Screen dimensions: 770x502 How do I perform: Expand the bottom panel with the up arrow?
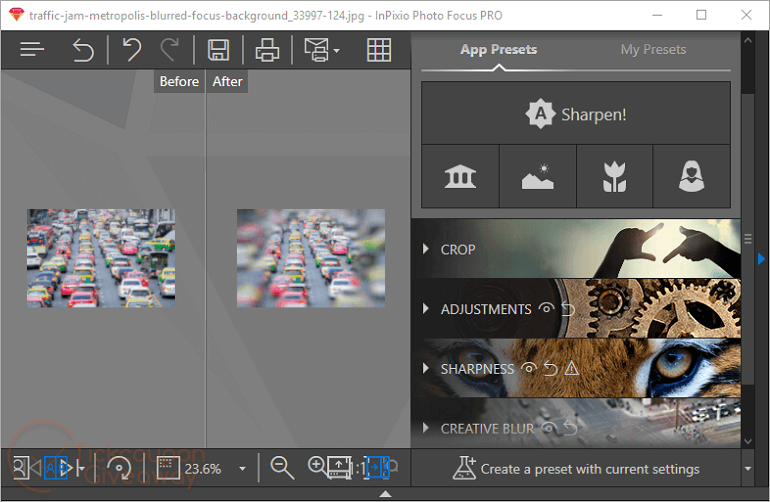[x=385, y=494]
